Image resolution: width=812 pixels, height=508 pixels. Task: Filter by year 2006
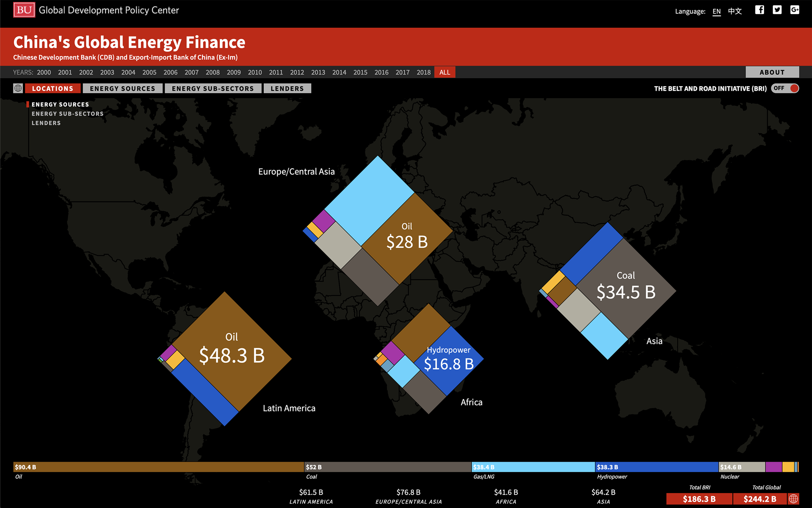tap(170, 72)
